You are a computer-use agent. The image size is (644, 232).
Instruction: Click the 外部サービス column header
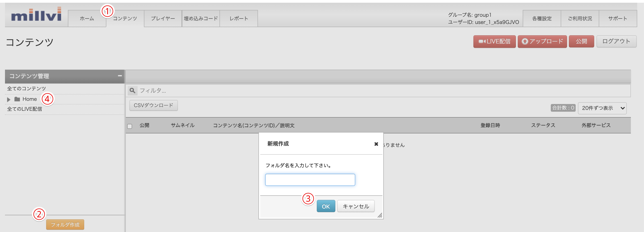point(596,125)
